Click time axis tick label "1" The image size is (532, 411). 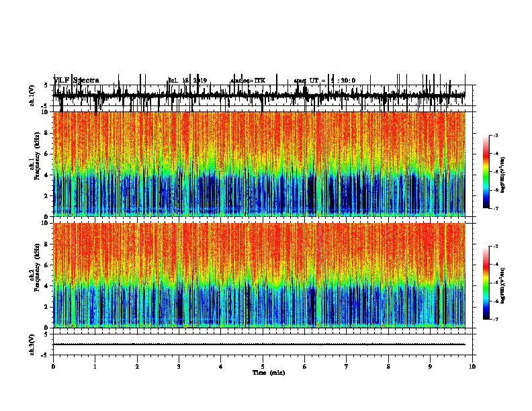pyautogui.click(x=95, y=367)
